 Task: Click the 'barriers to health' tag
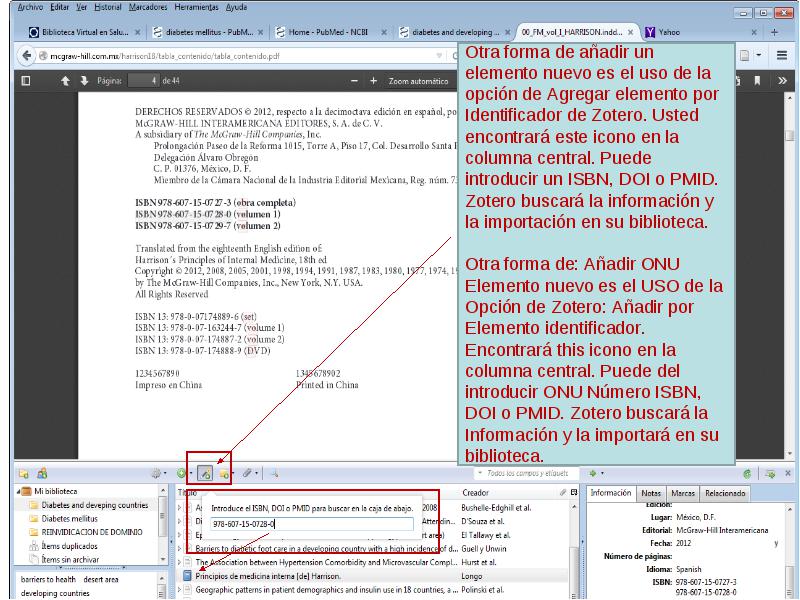point(48,580)
